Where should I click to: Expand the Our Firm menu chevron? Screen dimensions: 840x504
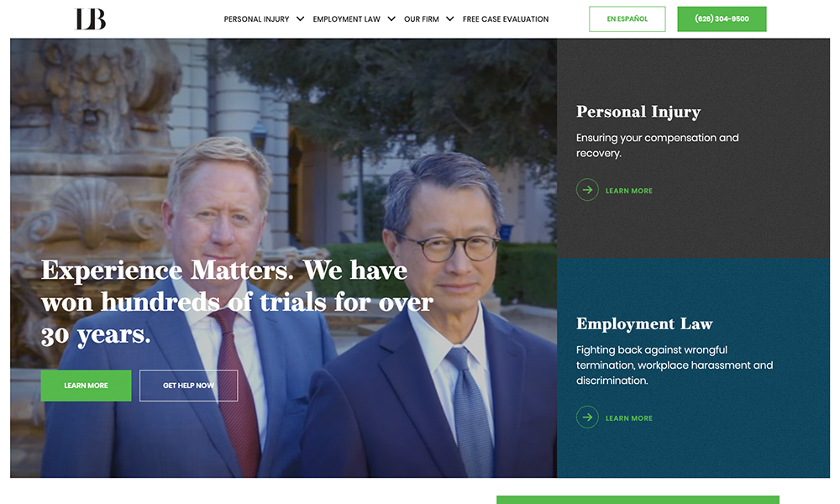tap(450, 18)
